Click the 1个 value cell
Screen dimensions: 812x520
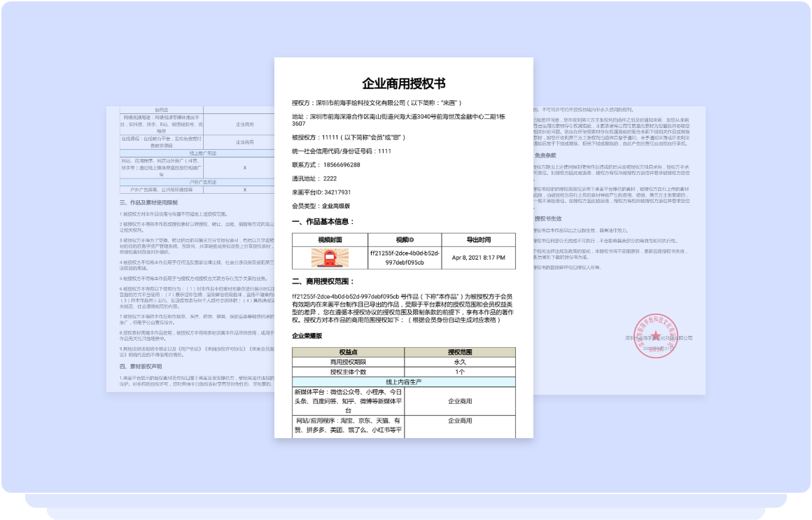click(x=460, y=372)
